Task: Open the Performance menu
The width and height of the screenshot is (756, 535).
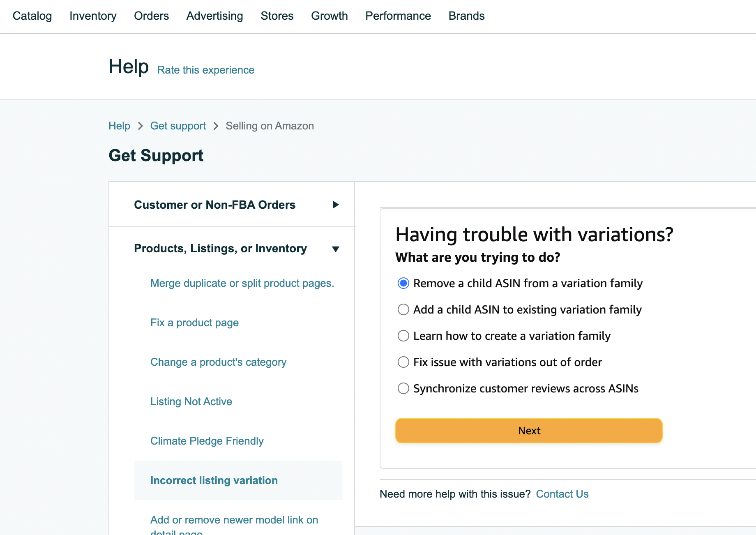Action: [x=398, y=16]
